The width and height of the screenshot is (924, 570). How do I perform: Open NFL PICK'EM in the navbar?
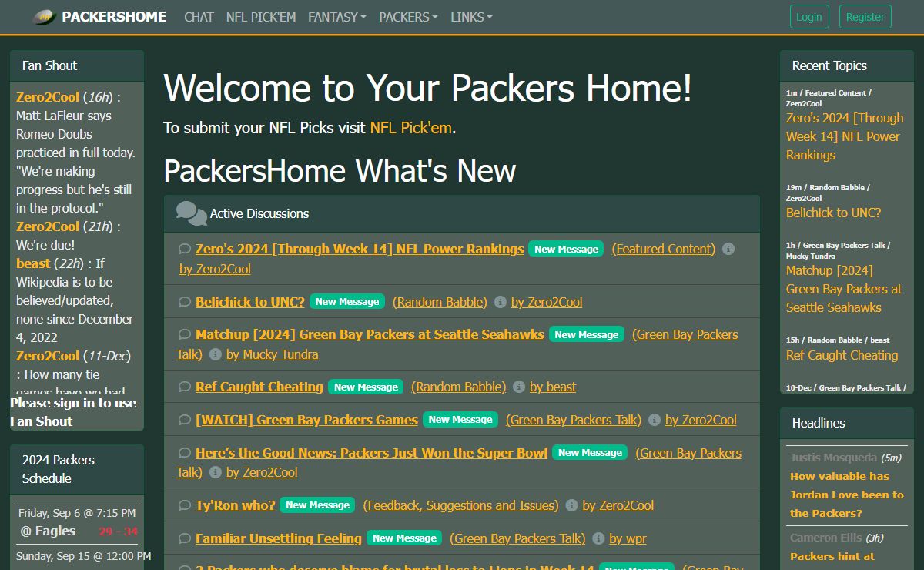[261, 17]
